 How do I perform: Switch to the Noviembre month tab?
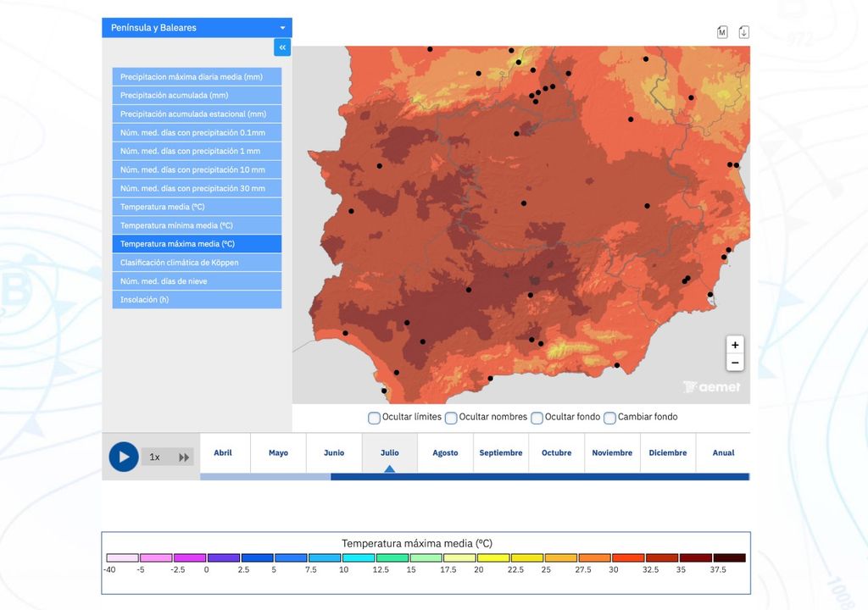(612, 452)
